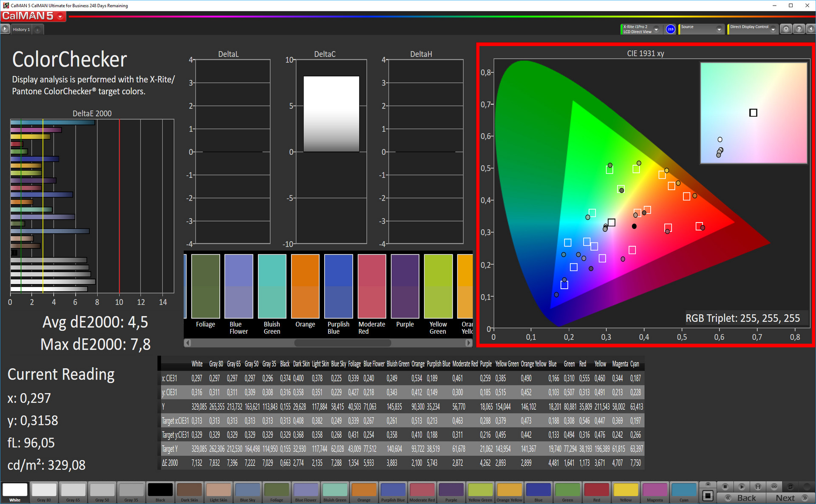The width and height of the screenshot is (816, 504).
Task: Start the read series play button
Action: [741, 487]
